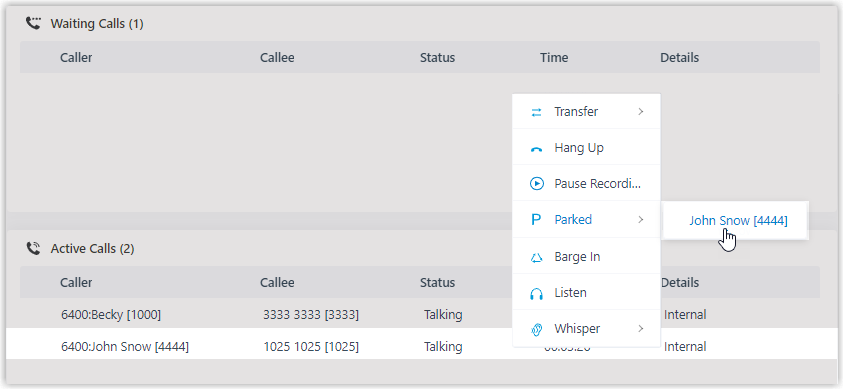Viewport: 844px width, 390px height.
Task: Click the Active Calls (2) heading
Action: pos(92,249)
